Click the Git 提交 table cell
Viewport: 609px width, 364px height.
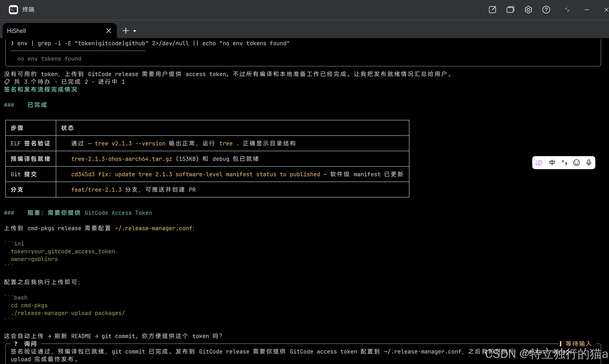[30, 174]
